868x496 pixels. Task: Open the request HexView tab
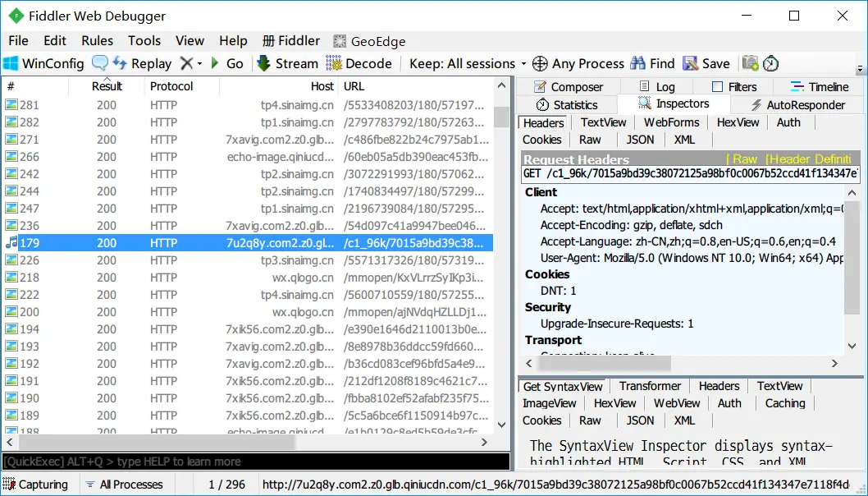pos(738,122)
